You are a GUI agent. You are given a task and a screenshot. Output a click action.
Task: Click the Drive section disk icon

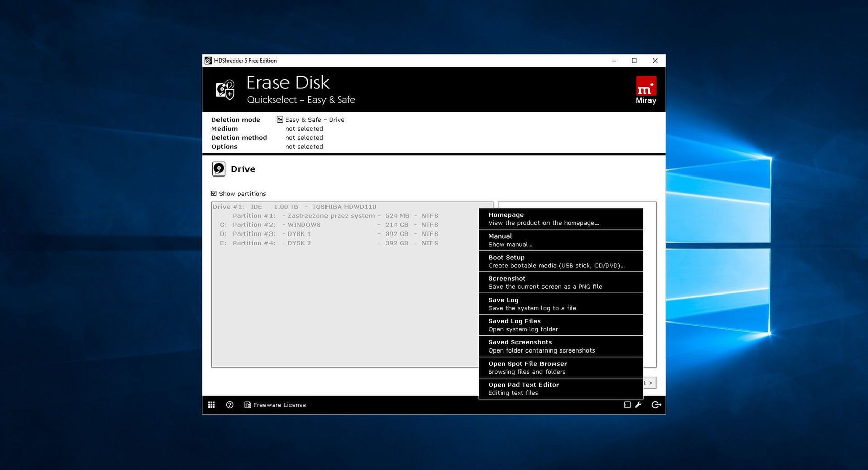[x=219, y=169]
